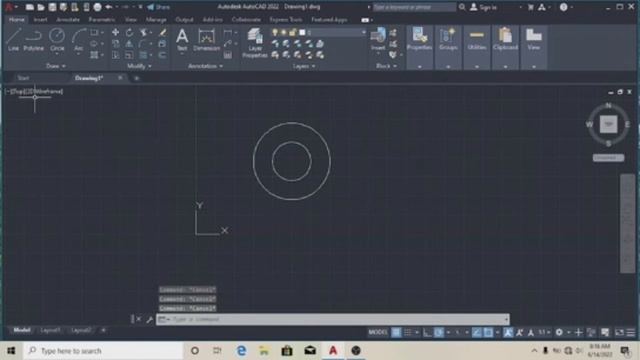Open workspace switching gear menu
The image size is (640, 360).
point(559,333)
